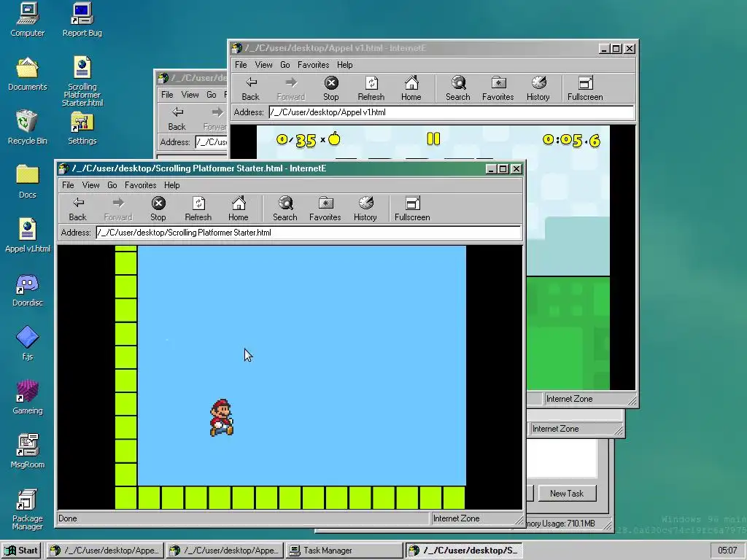Toggle Fullscreen in the Scrolling Platformer window

point(412,209)
